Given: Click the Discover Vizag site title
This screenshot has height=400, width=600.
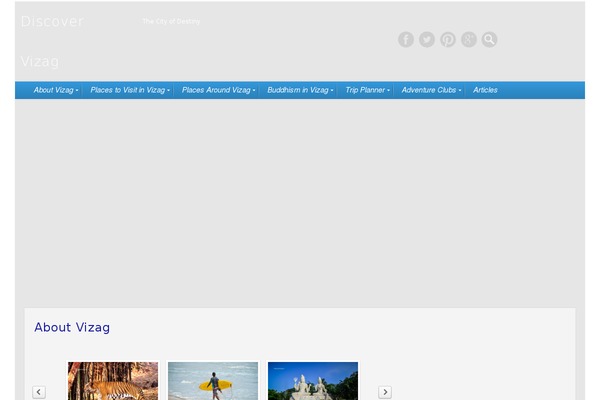Looking at the screenshot, I should click(x=52, y=41).
